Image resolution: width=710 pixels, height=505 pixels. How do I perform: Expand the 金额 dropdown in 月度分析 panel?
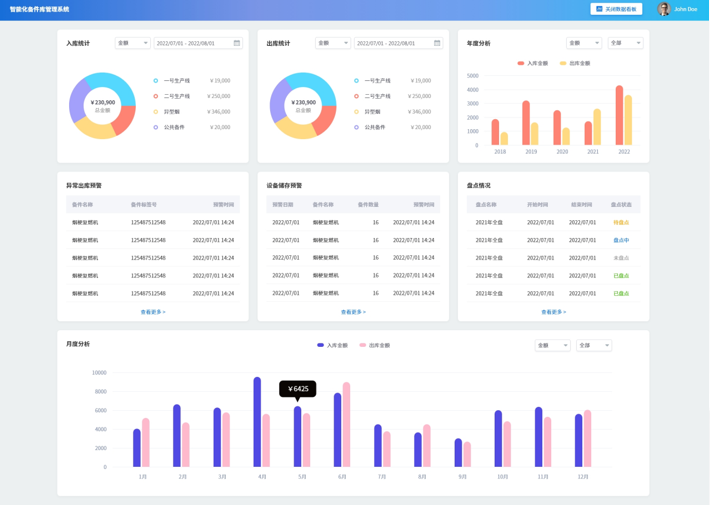[x=551, y=345]
